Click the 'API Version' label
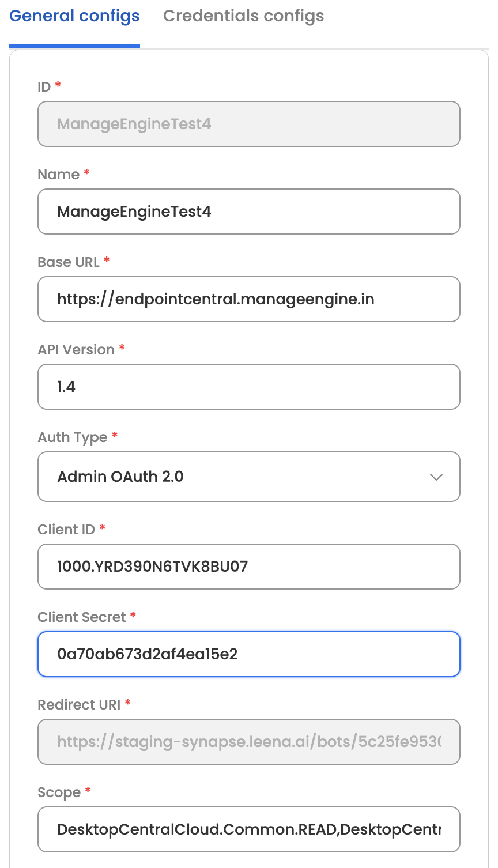The height and width of the screenshot is (868, 498). pos(76,350)
